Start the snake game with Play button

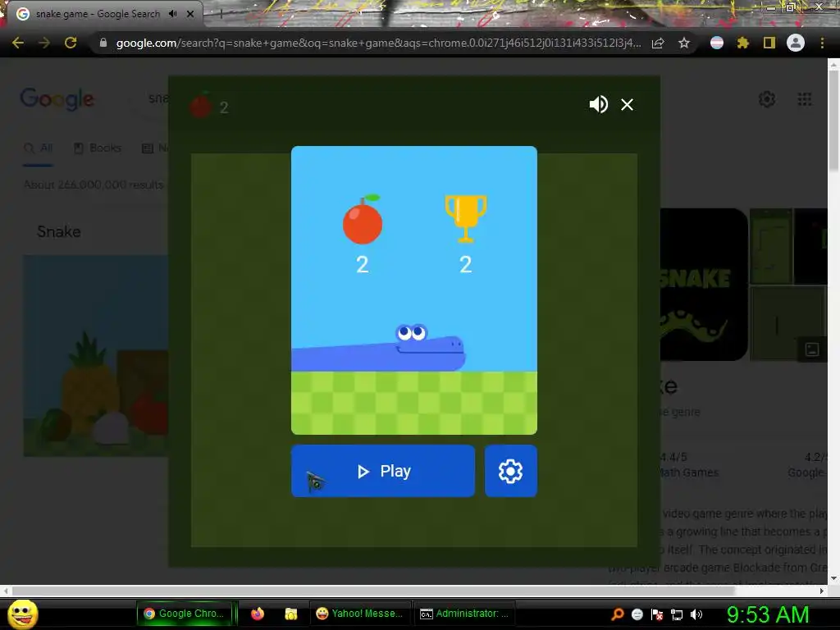click(x=382, y=471)
